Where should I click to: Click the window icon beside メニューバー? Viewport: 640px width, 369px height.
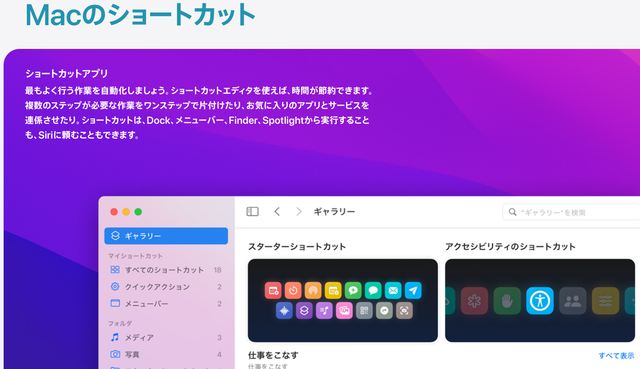tap(115, 303)
